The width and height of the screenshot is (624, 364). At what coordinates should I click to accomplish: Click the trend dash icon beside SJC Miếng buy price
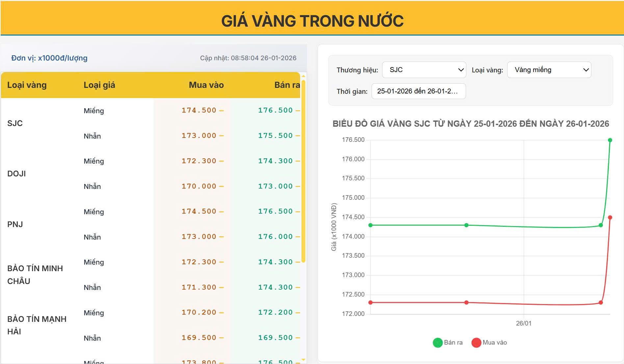point(221,110)
